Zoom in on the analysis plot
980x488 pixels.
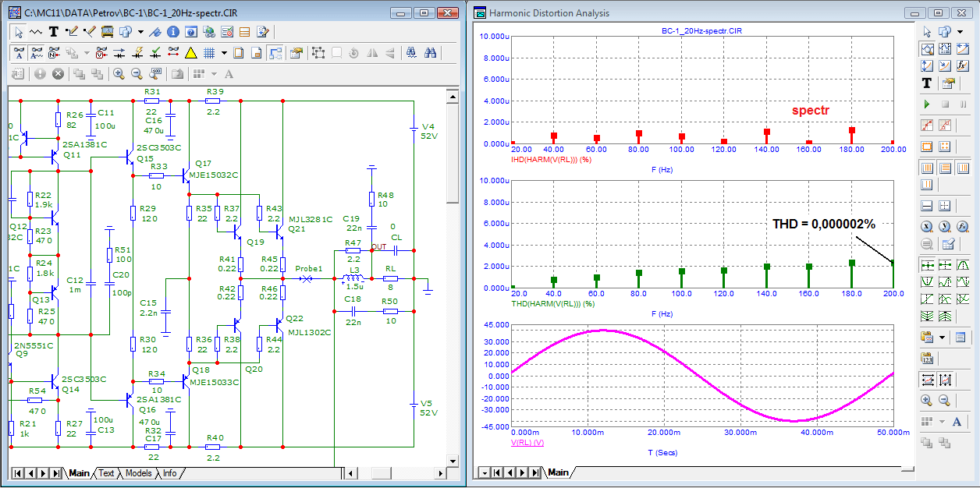click(x=927, y=400)
